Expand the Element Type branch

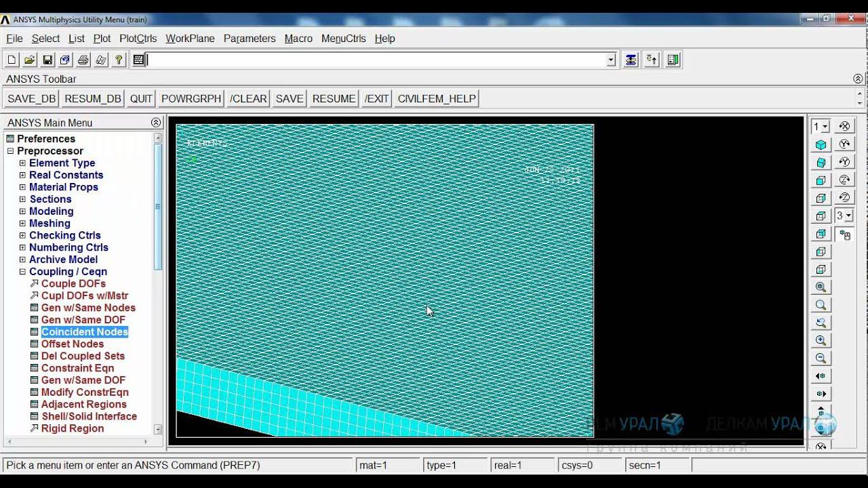click(x=22, y=163)
